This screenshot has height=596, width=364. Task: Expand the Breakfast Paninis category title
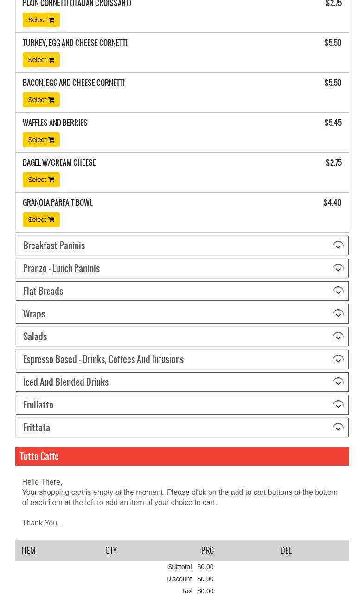tap(54, 246)
